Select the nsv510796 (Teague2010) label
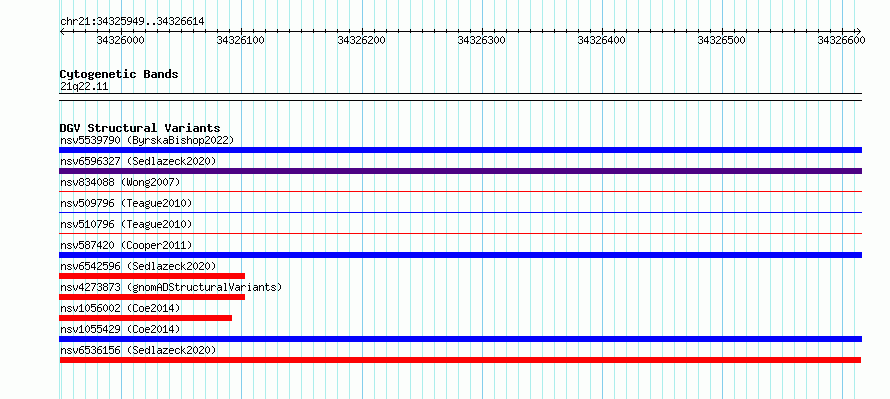This screenshot has width=890, height=399. (x=126, y=224)
